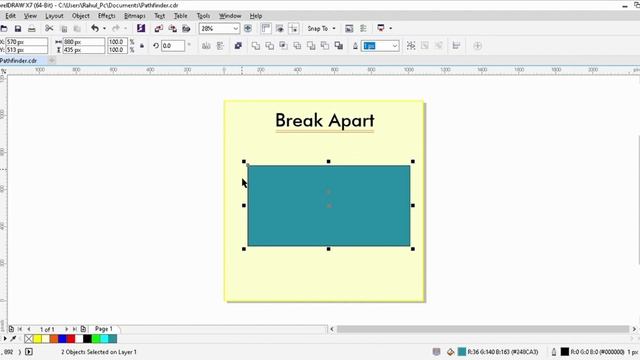The image size is (640, 360).
Task: Select the Page 1 tab
Action: pos(104,329)
